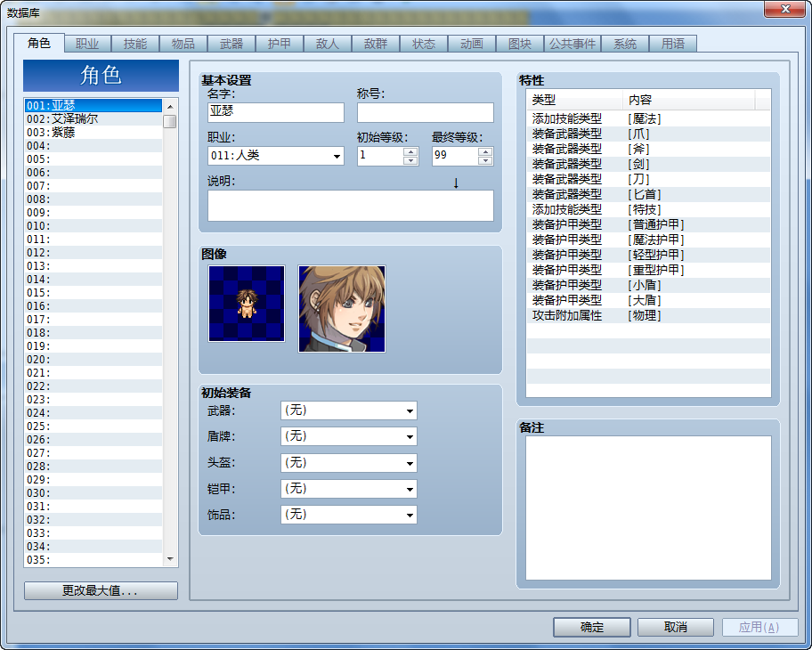Click the actor list scroll-up arrow
The image size is (812, 650).
pos(170,106)
